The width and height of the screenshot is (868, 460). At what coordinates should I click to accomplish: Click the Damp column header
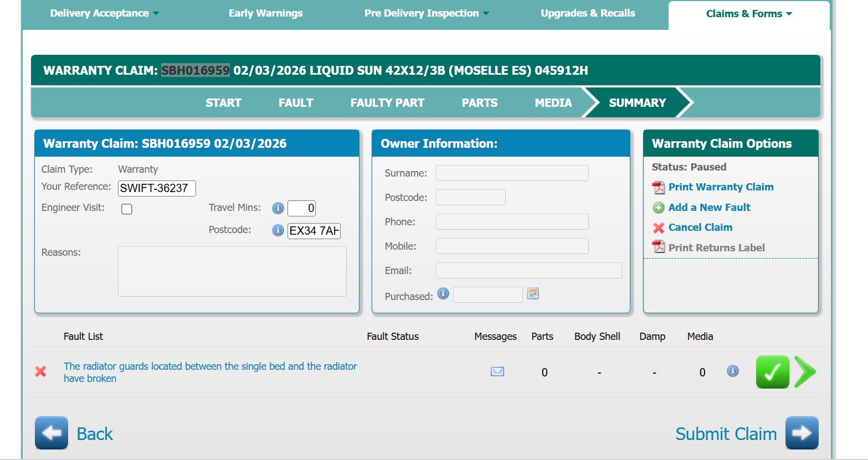653,337
